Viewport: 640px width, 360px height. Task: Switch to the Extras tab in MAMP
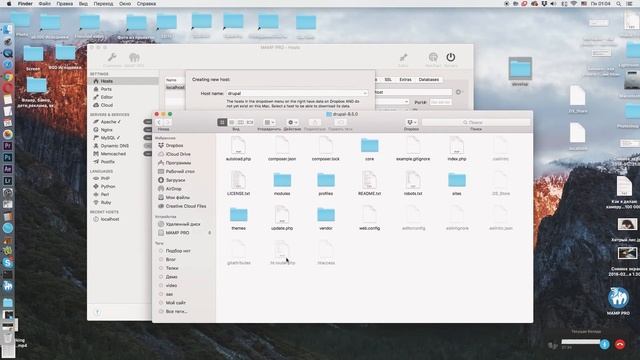coord(405,80)
